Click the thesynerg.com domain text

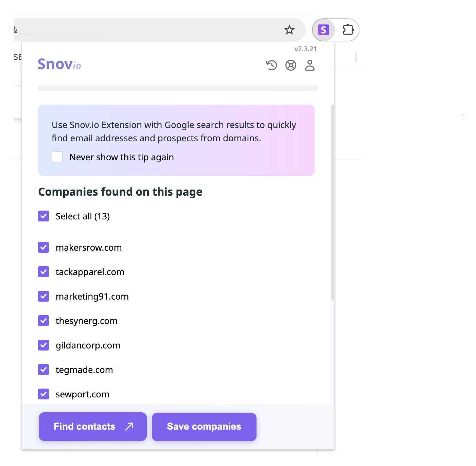(x=87, y=321)
